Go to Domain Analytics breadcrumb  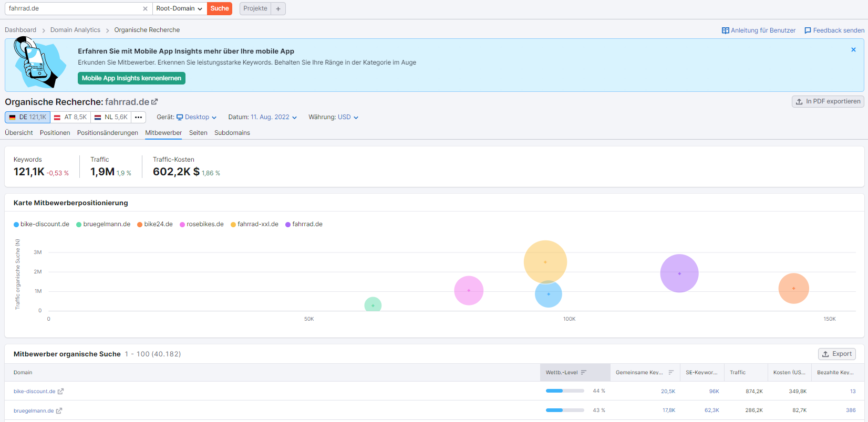[75, 30]
